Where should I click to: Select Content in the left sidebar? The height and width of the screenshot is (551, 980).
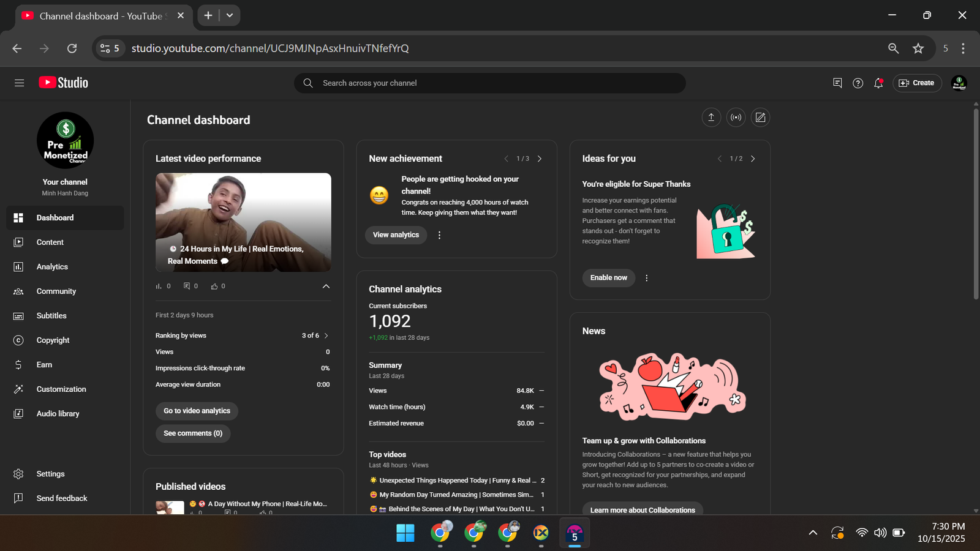pyautogui.click(x=50, y=242)
